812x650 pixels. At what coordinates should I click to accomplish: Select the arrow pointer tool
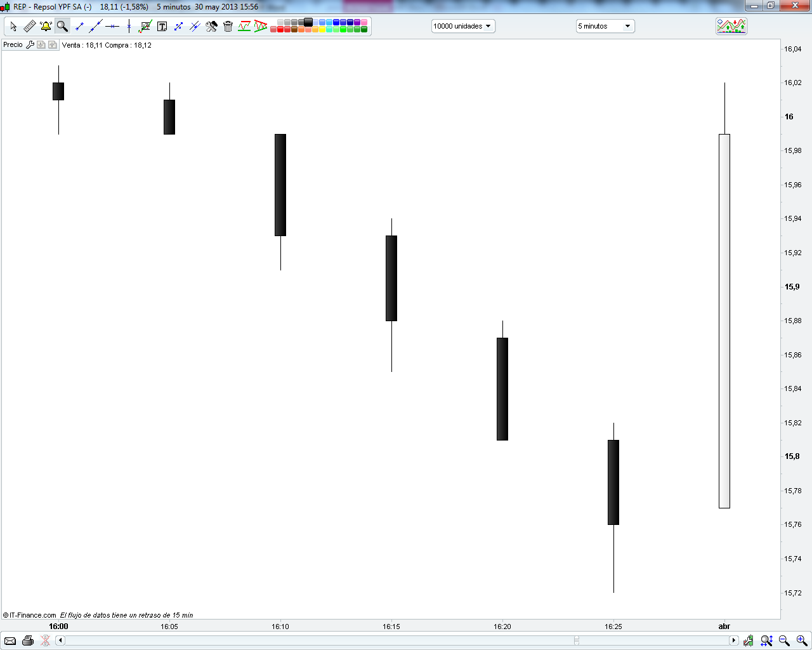[13, 26]
